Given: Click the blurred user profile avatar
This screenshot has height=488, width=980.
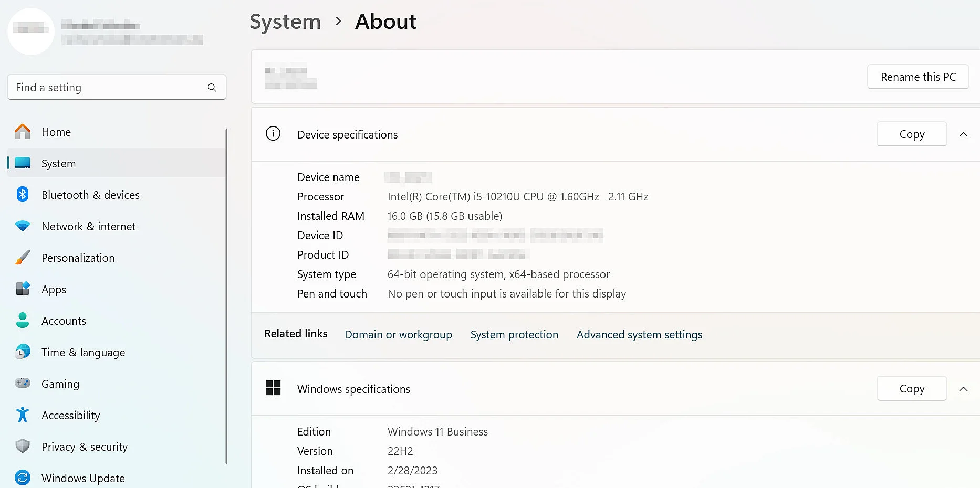Looking at the screenshot, I should pyautogui.click(x=31, y=31).
